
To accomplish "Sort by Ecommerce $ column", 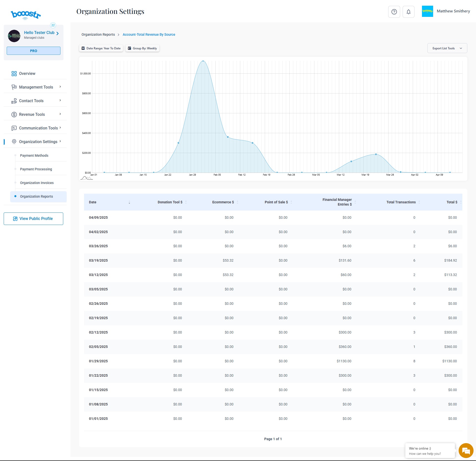I will pos(237,202).
